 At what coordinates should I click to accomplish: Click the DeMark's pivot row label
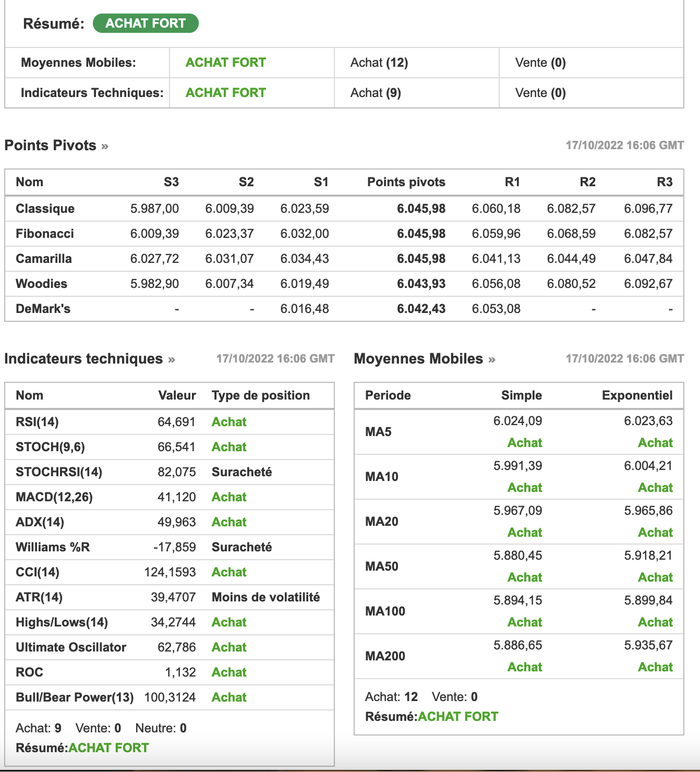click(x=43, y=309)
